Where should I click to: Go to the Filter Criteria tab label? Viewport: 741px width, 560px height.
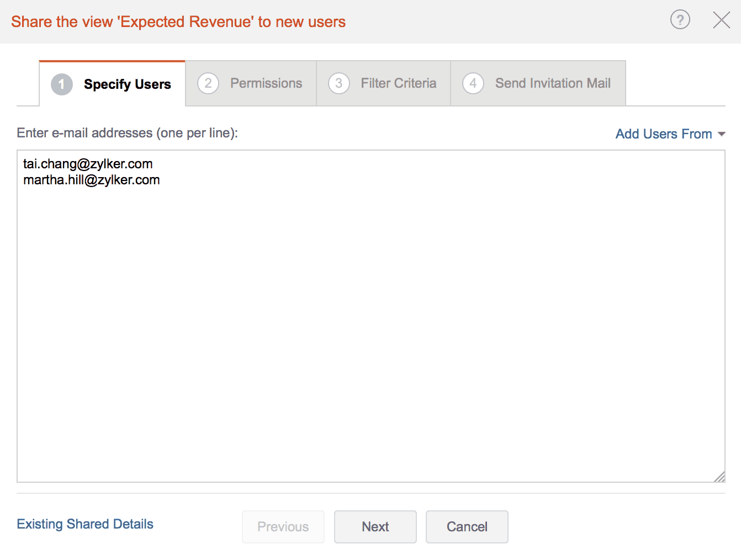coord(398,83)
